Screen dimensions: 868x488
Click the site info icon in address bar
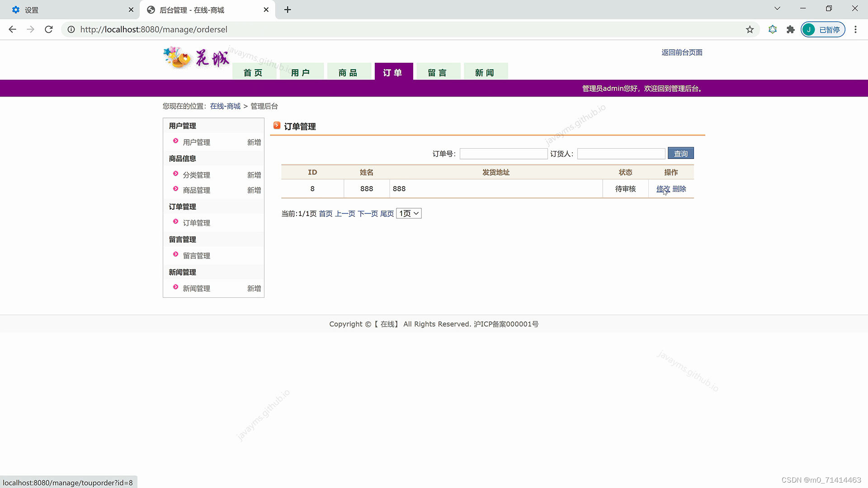[x=71, y=29]
